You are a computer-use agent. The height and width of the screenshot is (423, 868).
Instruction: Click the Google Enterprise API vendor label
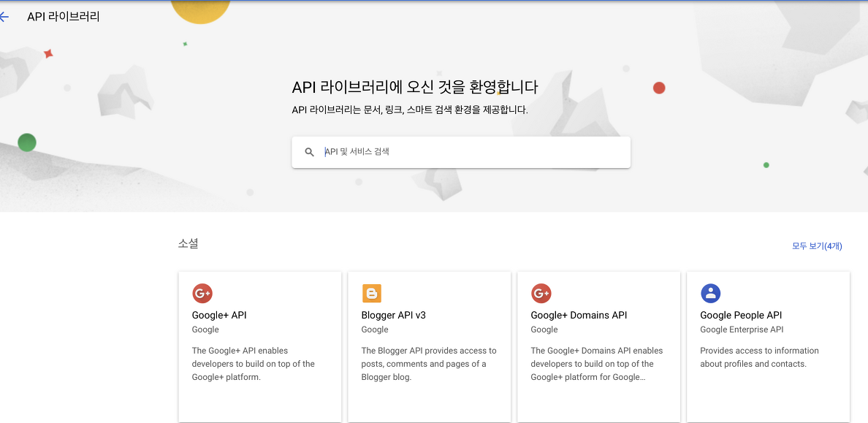[742, 329]
